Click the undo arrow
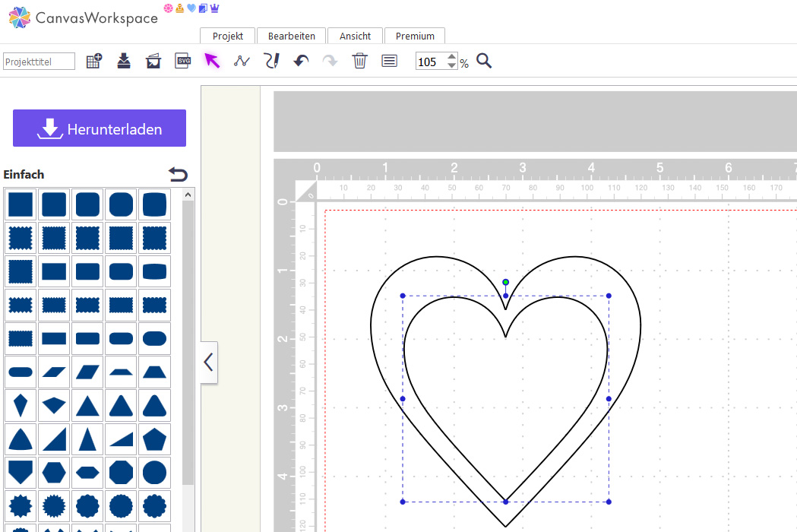 tap(301, 62)
